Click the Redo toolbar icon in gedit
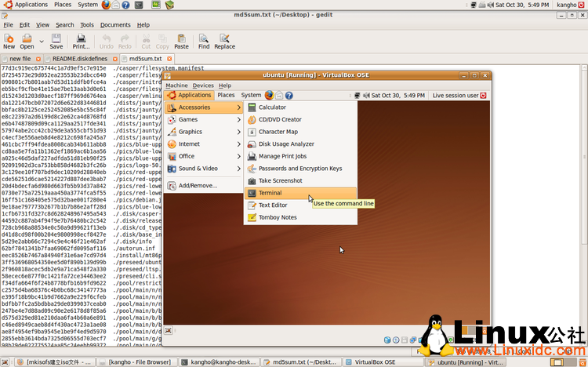Viewport: 588px width, 367px height. pyautogui.click(x=125, y=42)
